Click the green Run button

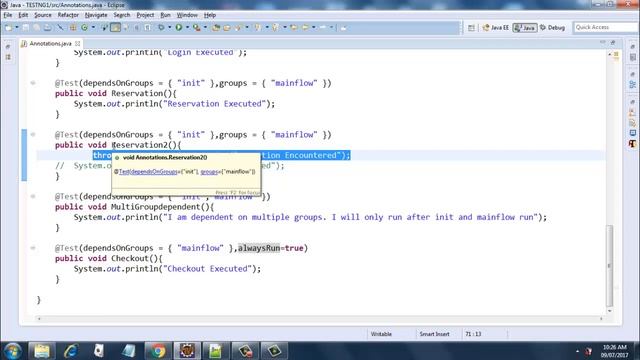click(179, 27)
